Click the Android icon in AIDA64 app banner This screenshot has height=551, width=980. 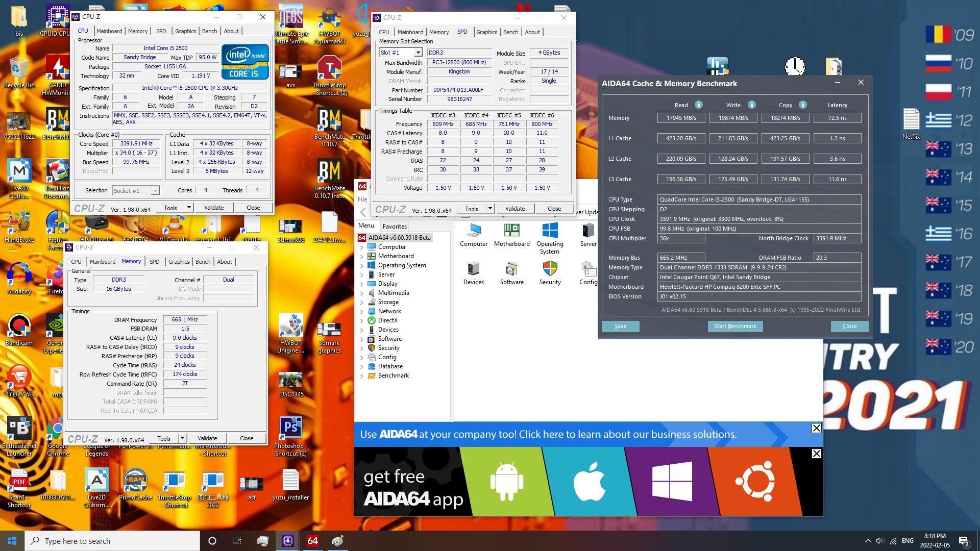pos(506,482)
